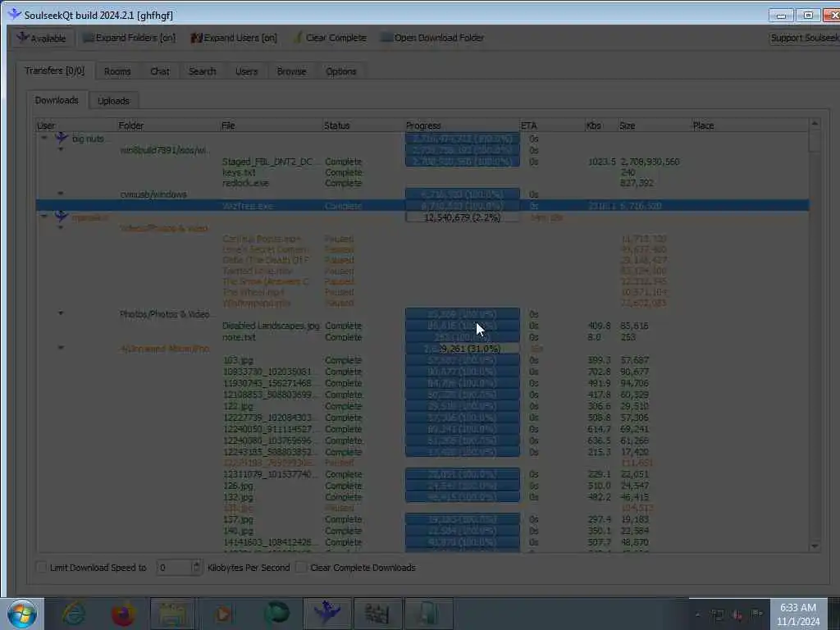Click the green round taskbar icon
This screenshot has height=630, width=840.
(276, 614)
